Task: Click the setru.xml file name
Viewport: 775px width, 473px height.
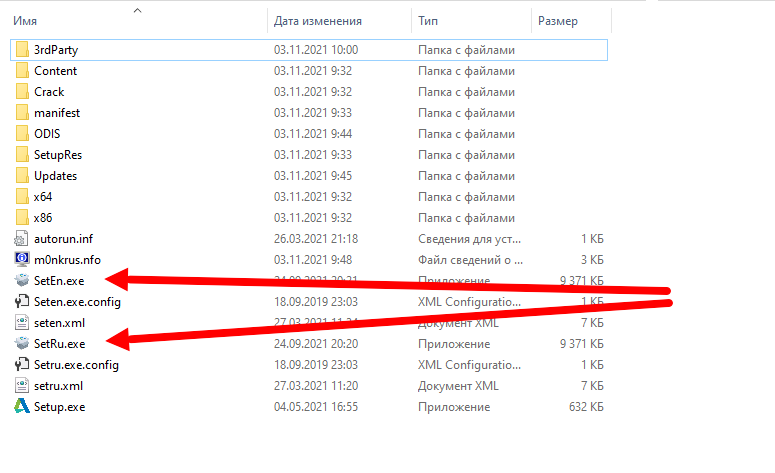Action: click(58, 386)
